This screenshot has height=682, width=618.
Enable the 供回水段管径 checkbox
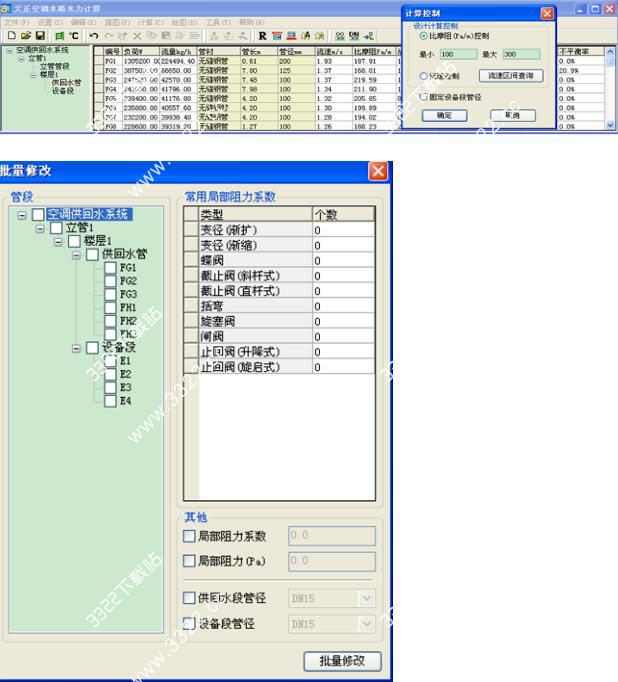[189, 598]
